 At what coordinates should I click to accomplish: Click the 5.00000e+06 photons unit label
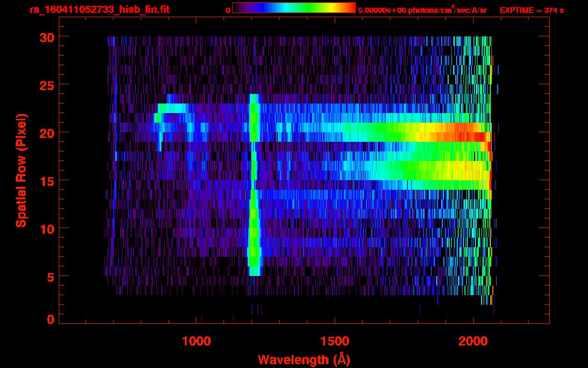point(422,10)
